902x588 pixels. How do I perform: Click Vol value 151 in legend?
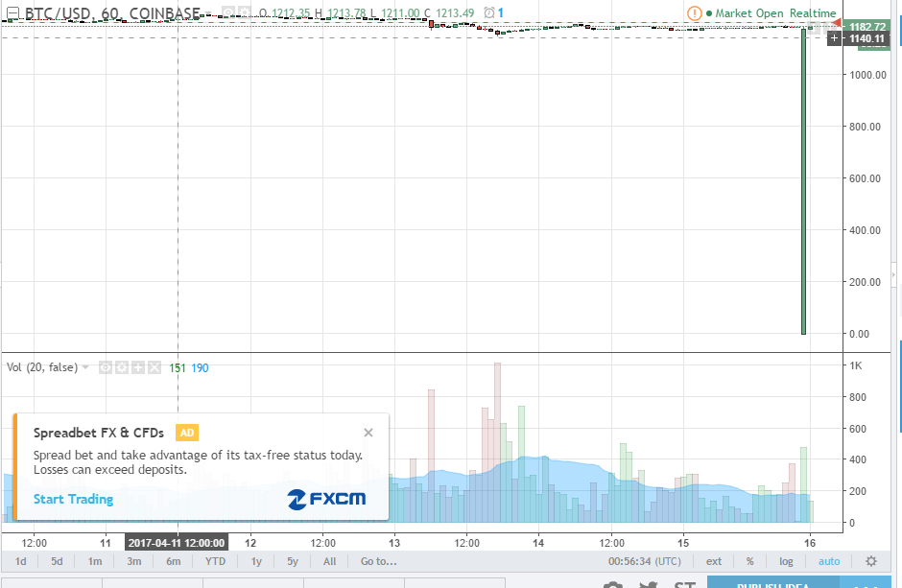point(178,367)
